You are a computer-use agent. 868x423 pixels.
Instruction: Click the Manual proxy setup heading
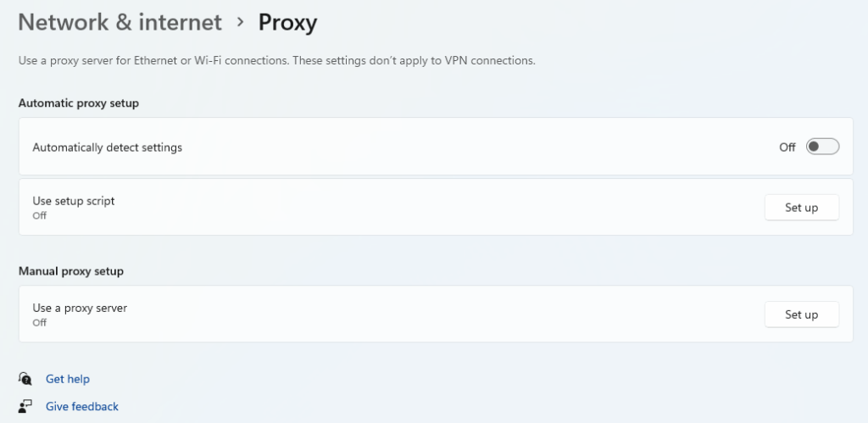pyautogui.click(x=71, y=271)
